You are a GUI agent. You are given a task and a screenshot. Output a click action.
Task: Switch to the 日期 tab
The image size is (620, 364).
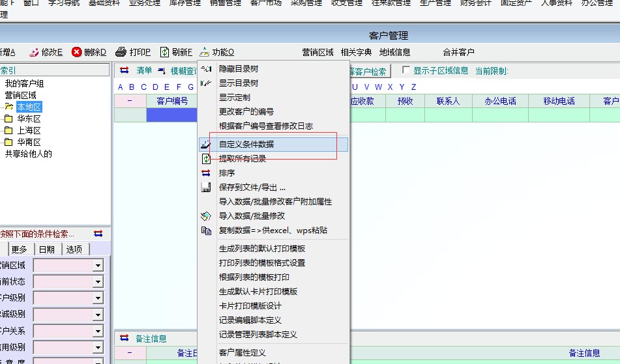[x=47, y=249]
